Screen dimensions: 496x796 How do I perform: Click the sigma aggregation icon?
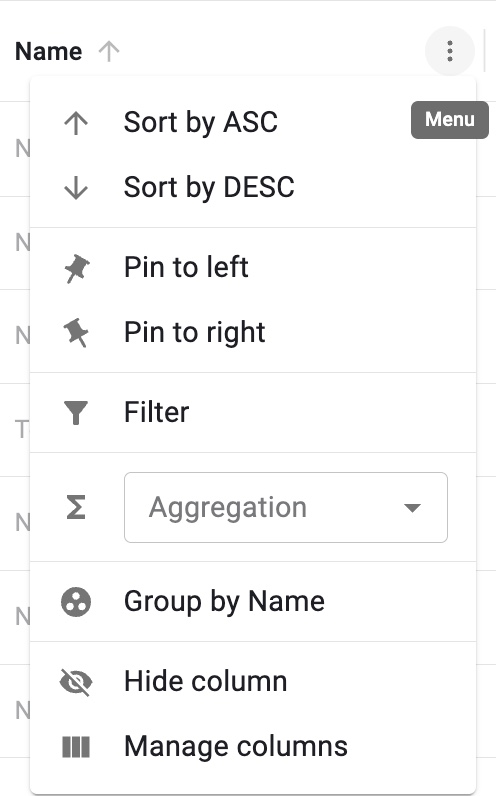tap(76, 507)
